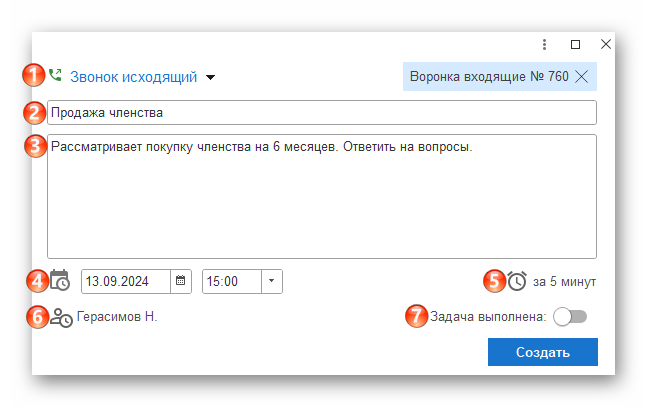Click the calendar-with-clock deadline icon
The height and width of the screenshot is (407, 647).
coord(60,280)
